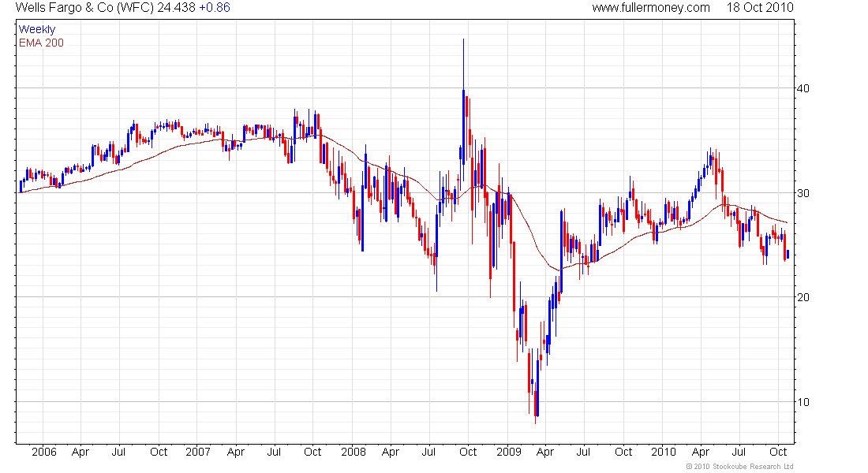Click the tall blue spike candle above 40

tap(463, 108)
